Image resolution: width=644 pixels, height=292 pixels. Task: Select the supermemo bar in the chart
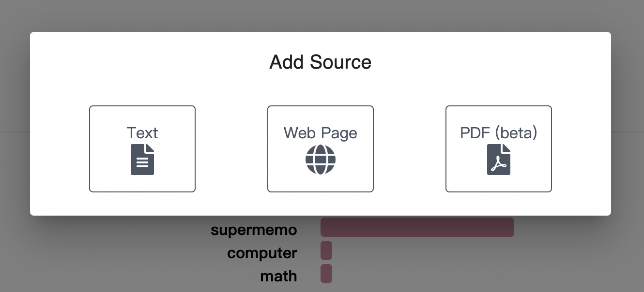pyautogui.click(x=417, y=227)
